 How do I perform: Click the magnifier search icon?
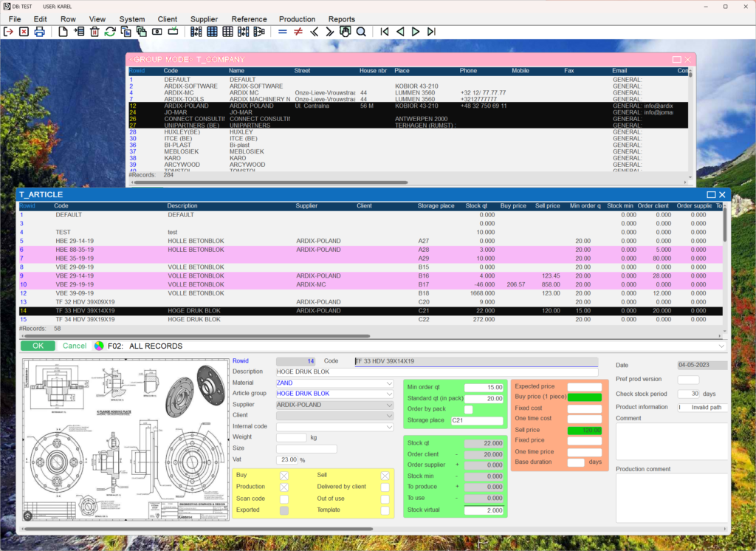pos(361,32)
